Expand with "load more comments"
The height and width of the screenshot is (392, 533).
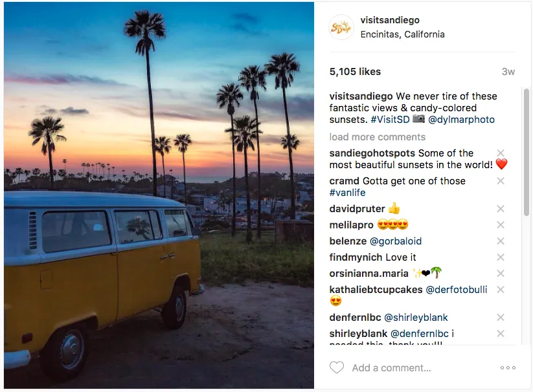click(377, 137)
